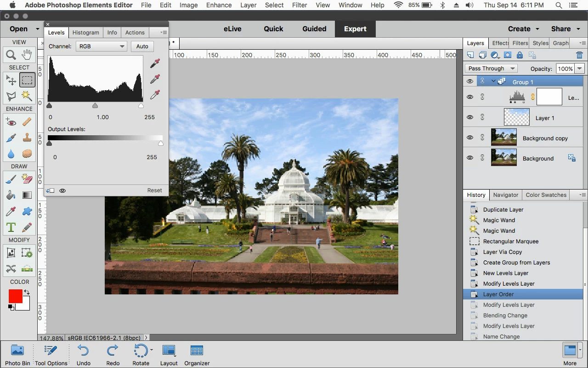Select the Smart Brush tool
The height and width of the screenshot is (368, 588).
[x=11, y=138]
